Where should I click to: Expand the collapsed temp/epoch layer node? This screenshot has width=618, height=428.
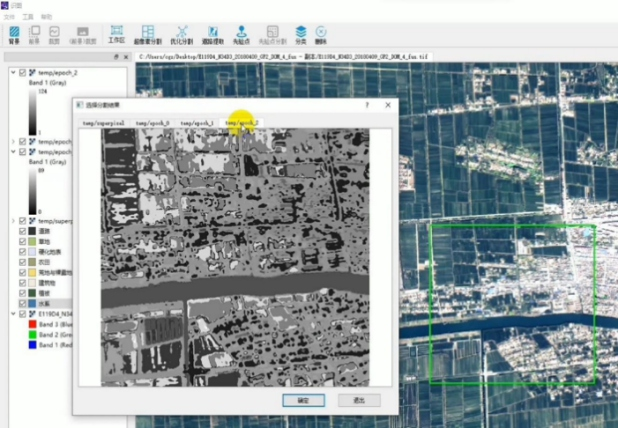[x=12, y=141]
